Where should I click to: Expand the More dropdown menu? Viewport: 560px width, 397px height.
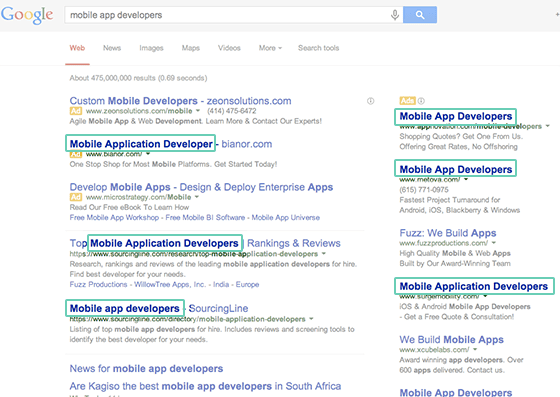coord(270,48)
